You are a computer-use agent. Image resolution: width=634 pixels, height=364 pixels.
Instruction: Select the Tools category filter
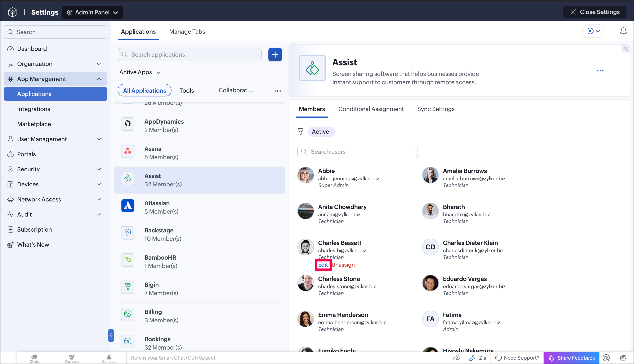tap(187, 91)
